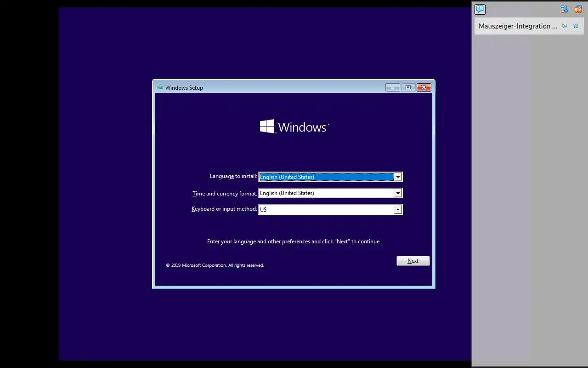Open the Language to install dropdown
The image size is (588, 368).
click(x=330, y=177)
